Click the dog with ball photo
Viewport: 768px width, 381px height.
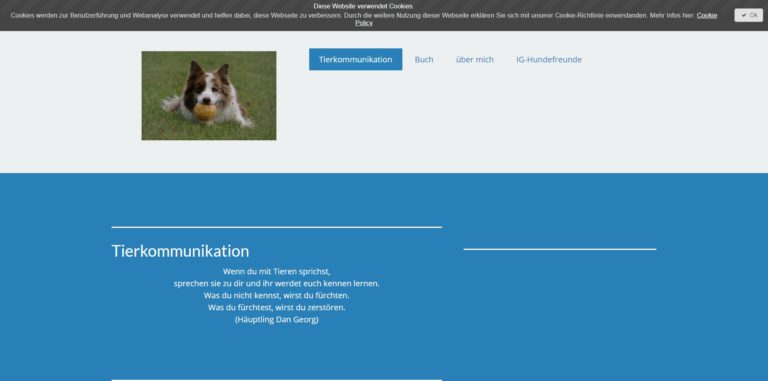coord(209,95)
